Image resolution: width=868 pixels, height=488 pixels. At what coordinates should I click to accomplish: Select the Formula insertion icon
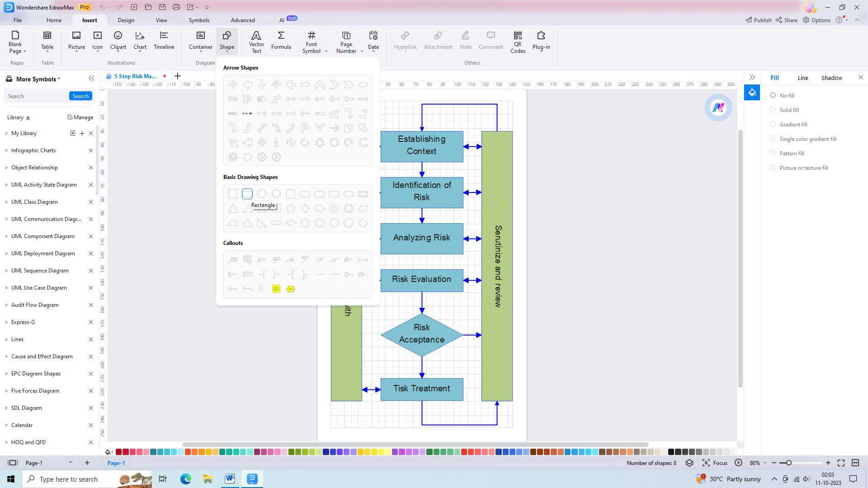[x=281, y=39]
